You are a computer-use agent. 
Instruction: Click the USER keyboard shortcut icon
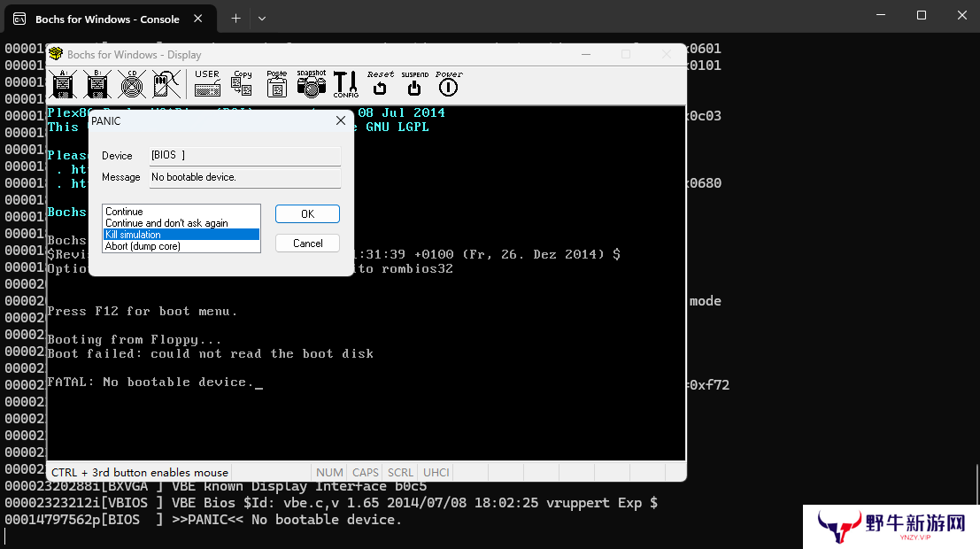(x=207, y=83)
